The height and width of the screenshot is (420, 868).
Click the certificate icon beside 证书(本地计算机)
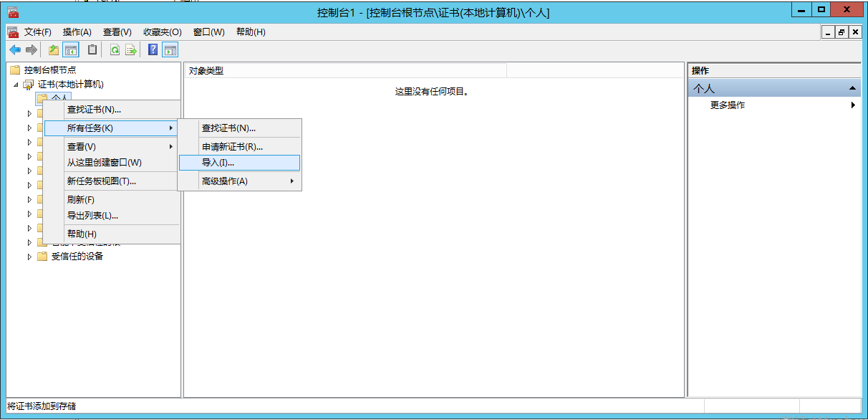click(x=28, y=84)
